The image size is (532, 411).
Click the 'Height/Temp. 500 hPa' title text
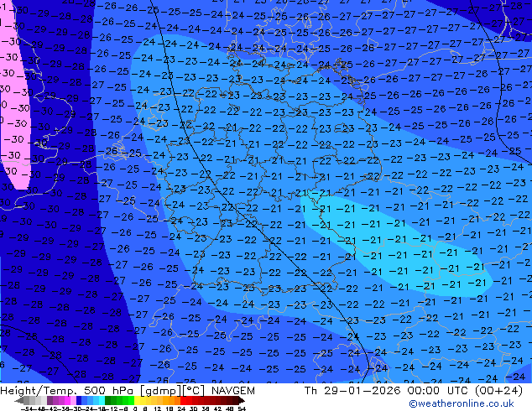click(x=67, y=391)
